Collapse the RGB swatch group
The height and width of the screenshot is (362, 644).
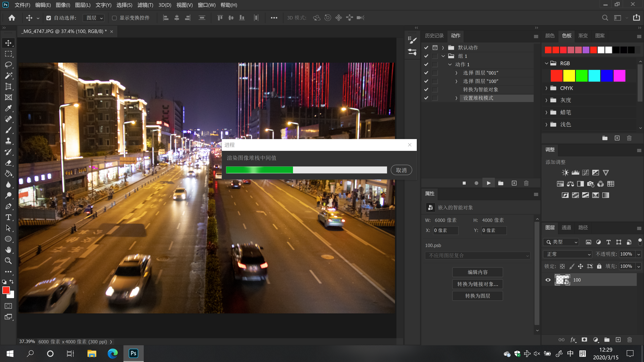point(547,64)
